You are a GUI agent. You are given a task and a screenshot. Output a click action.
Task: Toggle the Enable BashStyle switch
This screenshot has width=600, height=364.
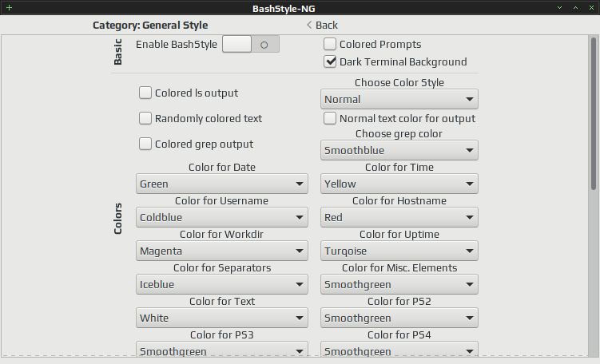pos(251,45)
